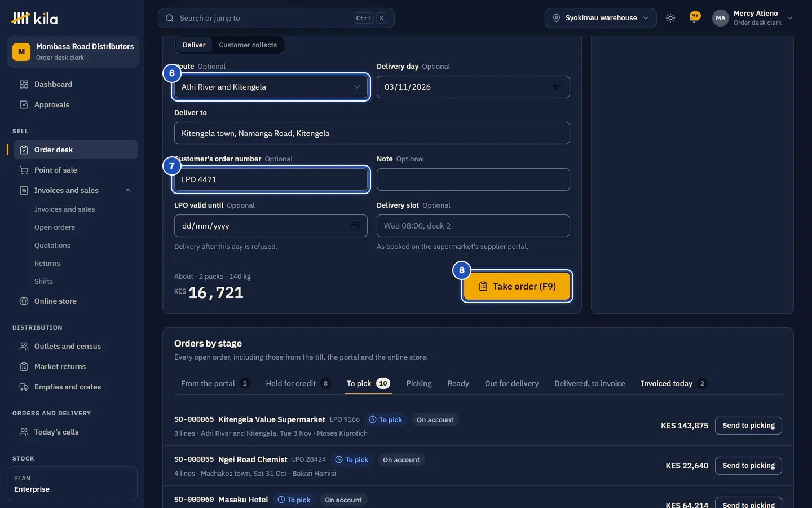This screenshot has width=812, height=508.
Task: Send SO-000055 Ngei Road Chemist to picking
Action: point(748,466)
